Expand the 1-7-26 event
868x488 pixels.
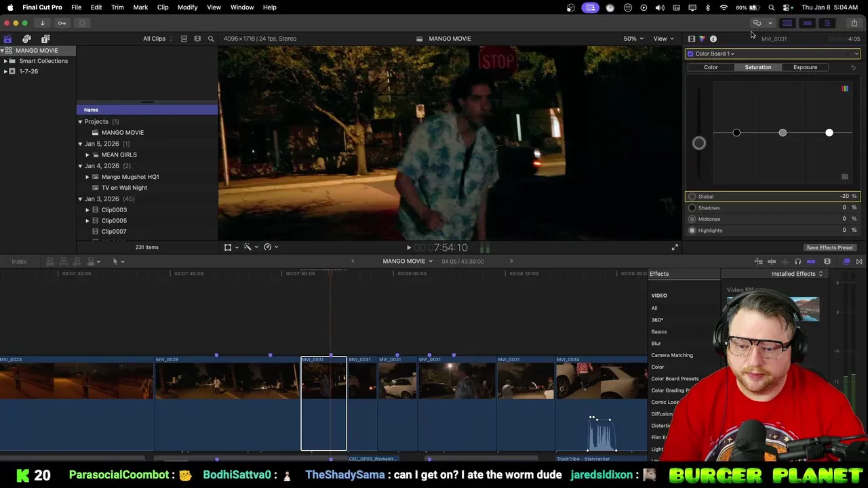(x=5, y=71)
